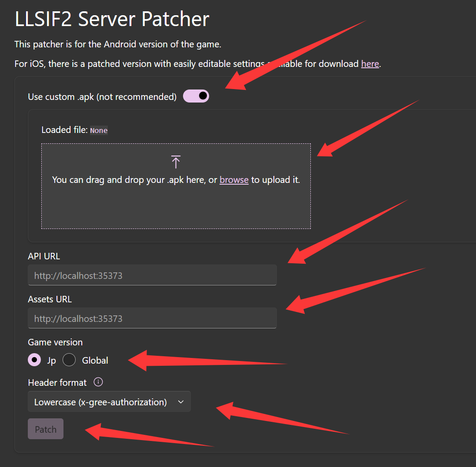Select the Jp game version radio button
Viewport: 476px width, 467px height.
(34, 360)
